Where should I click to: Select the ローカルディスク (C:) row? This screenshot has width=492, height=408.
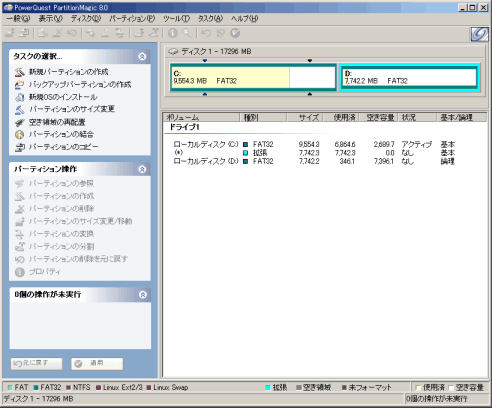[x=314, y=145]
